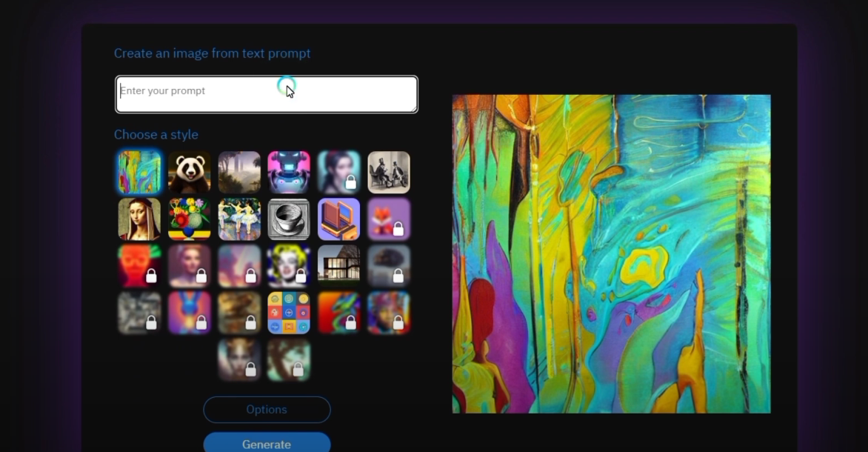868x452 pixels.
Task: Choose the colorful flower bouquet style
Action: 190,219
